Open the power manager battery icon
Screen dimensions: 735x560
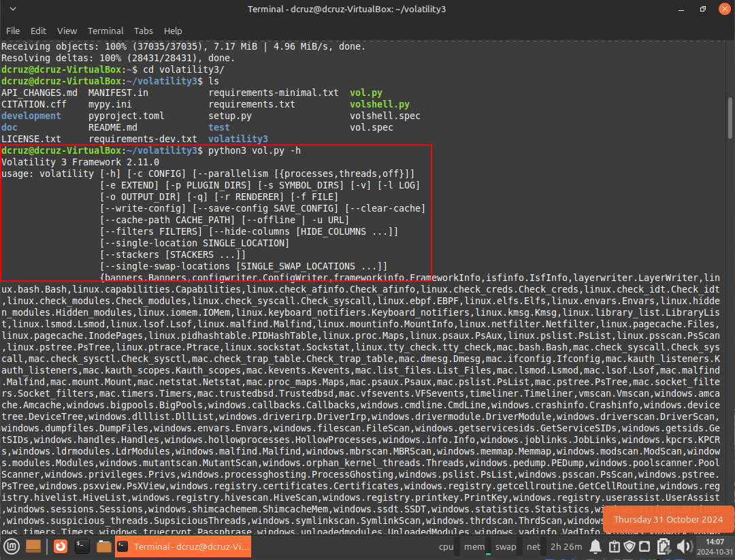click(664, 546)
